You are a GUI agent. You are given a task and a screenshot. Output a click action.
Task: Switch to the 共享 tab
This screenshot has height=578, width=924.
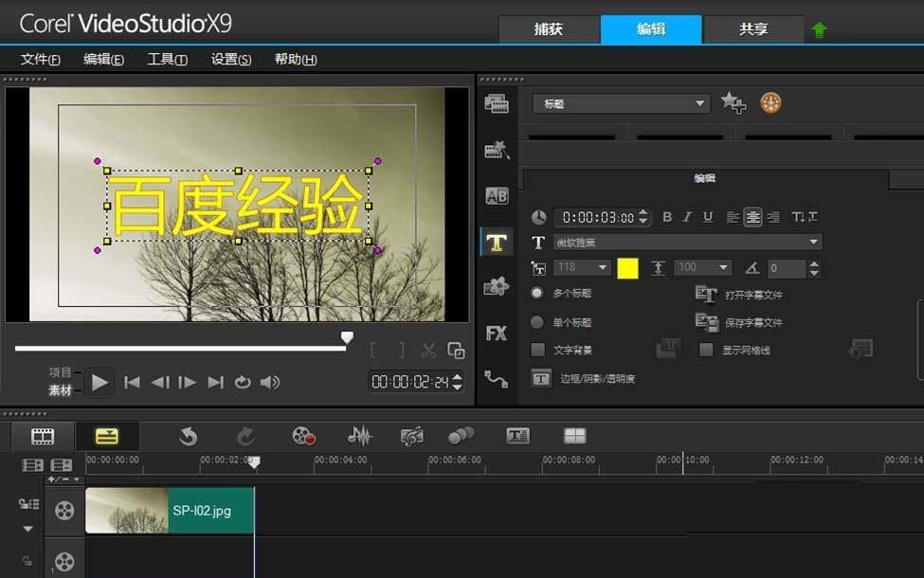tap(753, 29)
